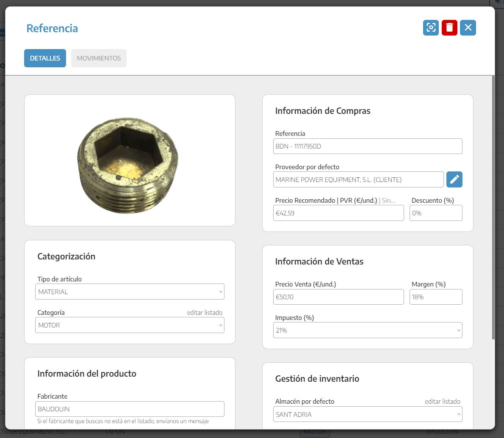The width and height of the screenshot is (504, 438).
Task: Click the Proveedor por defecto field
Action: (x=358, y=179)
